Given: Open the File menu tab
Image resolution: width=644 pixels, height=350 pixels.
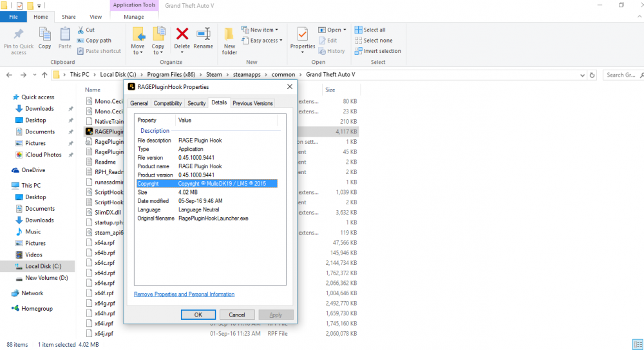Looking at the screenshot, I should tap(14, 17).
